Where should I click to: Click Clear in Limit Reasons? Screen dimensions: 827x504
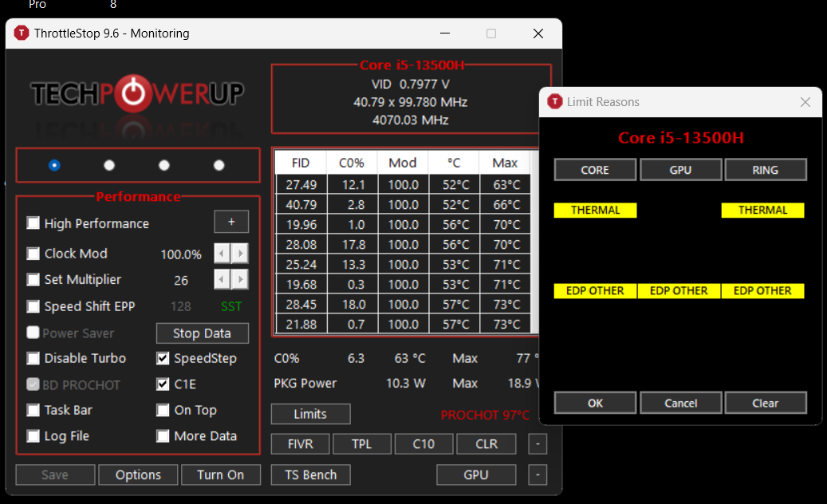click(766, 403)
